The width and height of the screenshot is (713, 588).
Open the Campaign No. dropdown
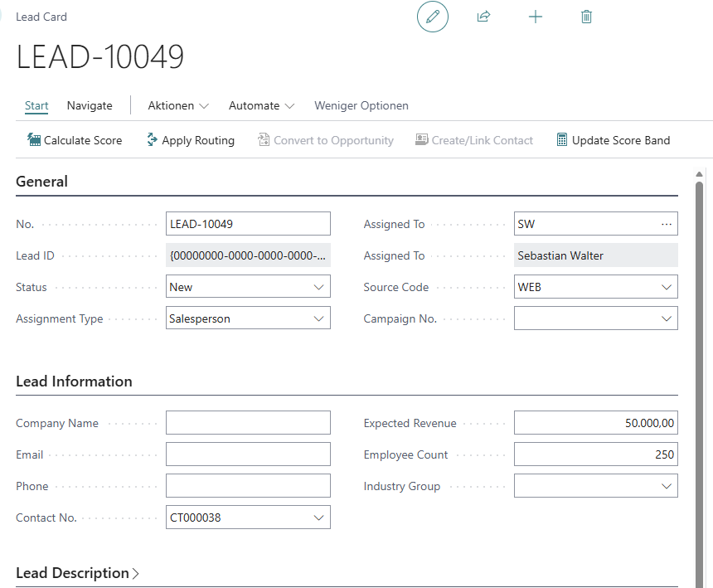click(667, 318)
